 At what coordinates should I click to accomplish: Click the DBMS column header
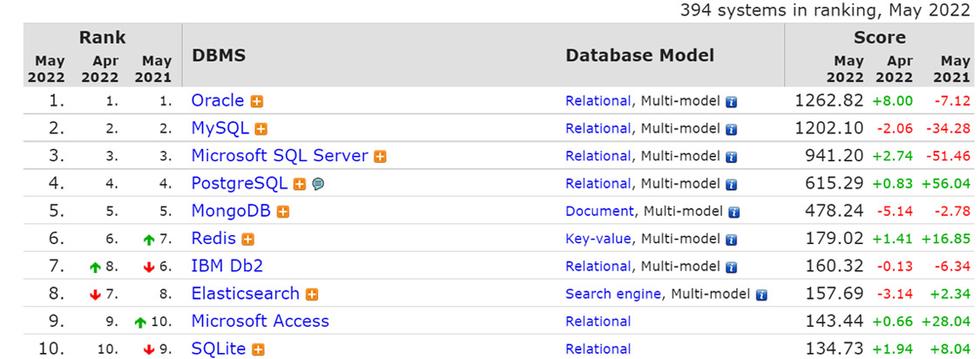(x=219, y=56)
